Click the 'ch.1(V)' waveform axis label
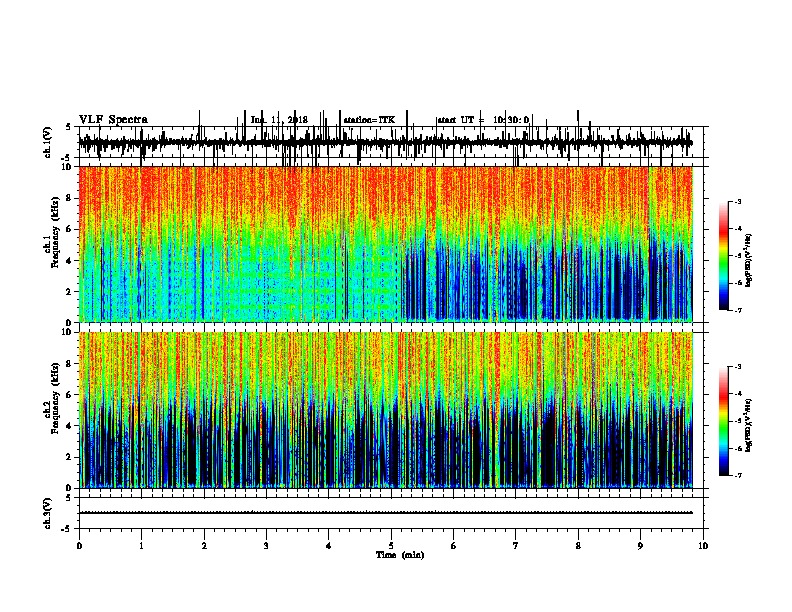 coord(47,142)
